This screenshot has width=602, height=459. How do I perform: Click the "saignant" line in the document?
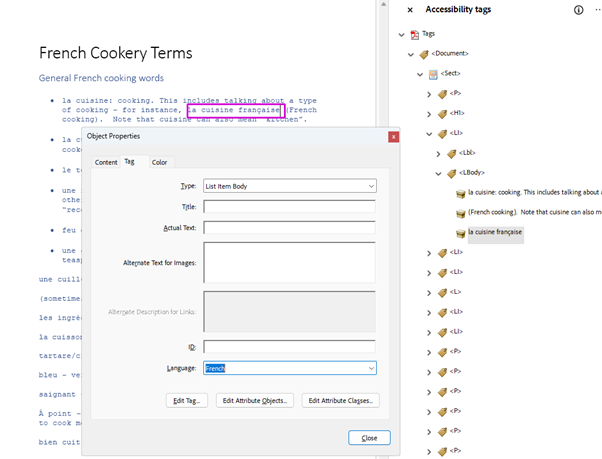57,395
